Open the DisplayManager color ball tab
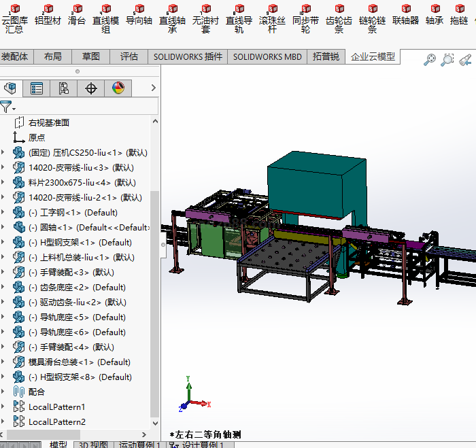Image resolution: width=476 pixels, height=448 pixels. click(118, 88)
